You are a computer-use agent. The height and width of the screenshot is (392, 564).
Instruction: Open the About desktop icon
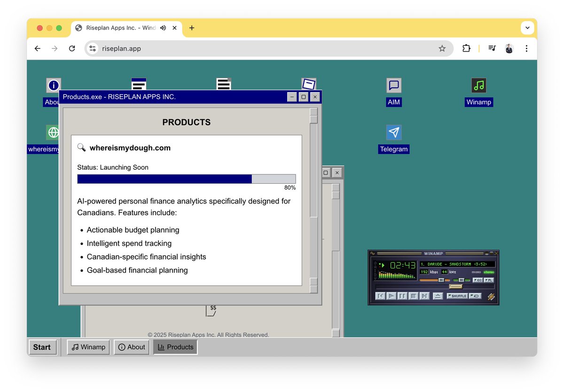[54, 85]
